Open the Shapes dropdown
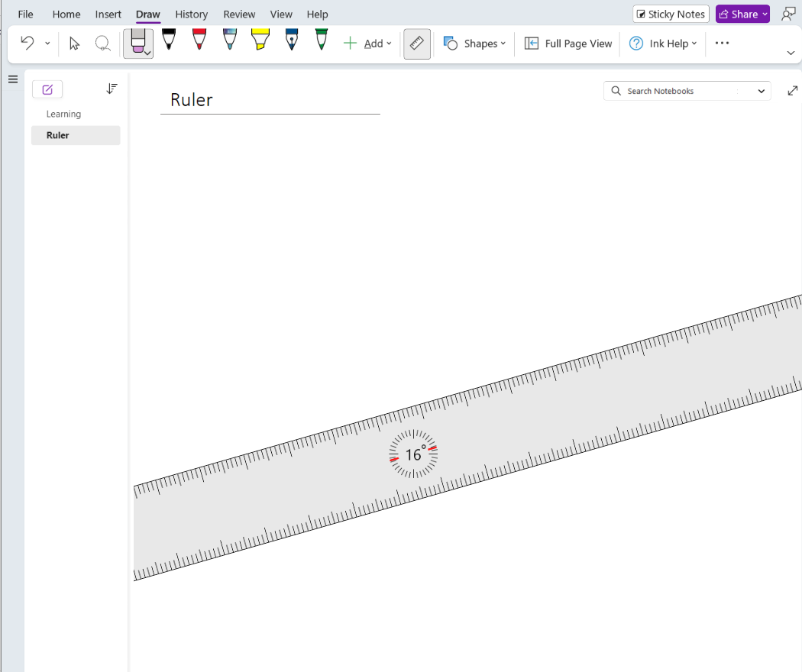This screenshot has width=802, height=672. click(474, 44)
